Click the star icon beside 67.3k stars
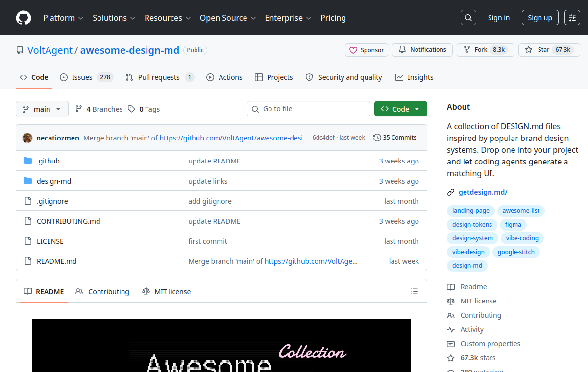The height and width of the screenshot is (372, 588). coord(451,358)
